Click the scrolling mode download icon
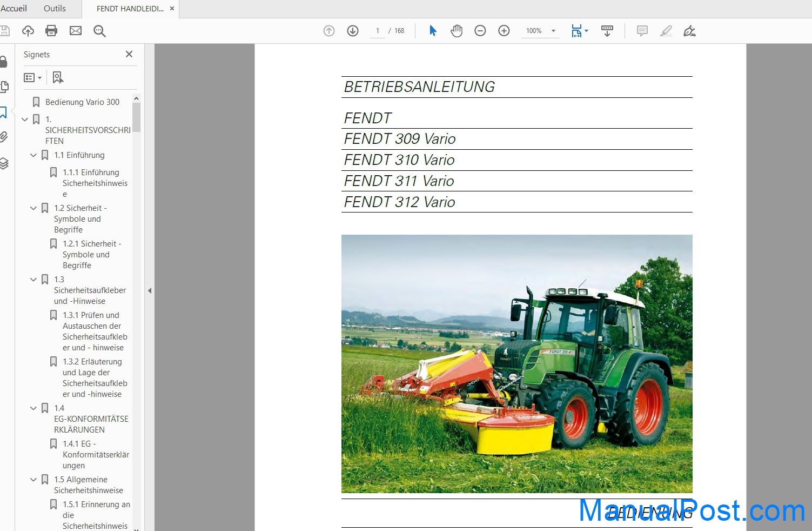Image resolution: width=812 pixels, height=531 pixels. pos(607,31)
